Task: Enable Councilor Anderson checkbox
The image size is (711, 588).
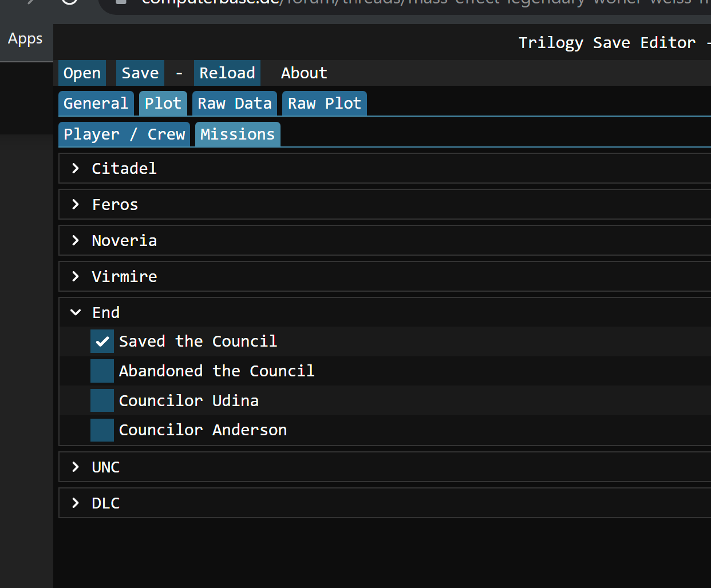Action: pyautogui.click(x=102, y=430)
